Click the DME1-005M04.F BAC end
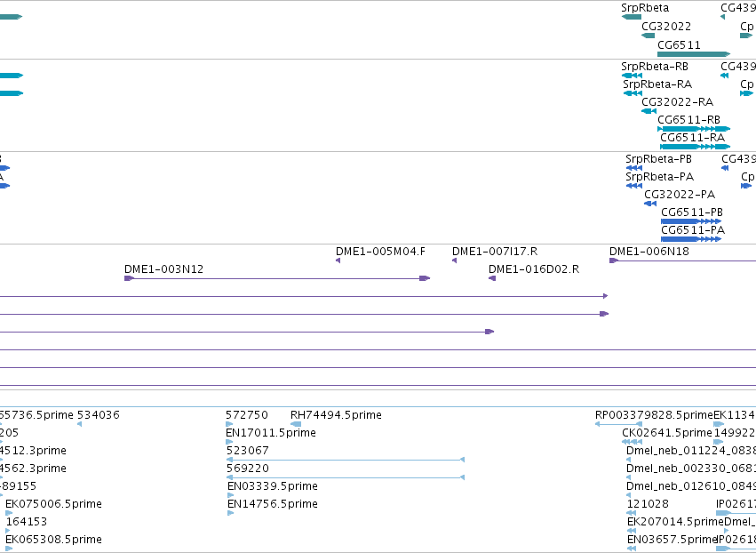 [338, 260]
